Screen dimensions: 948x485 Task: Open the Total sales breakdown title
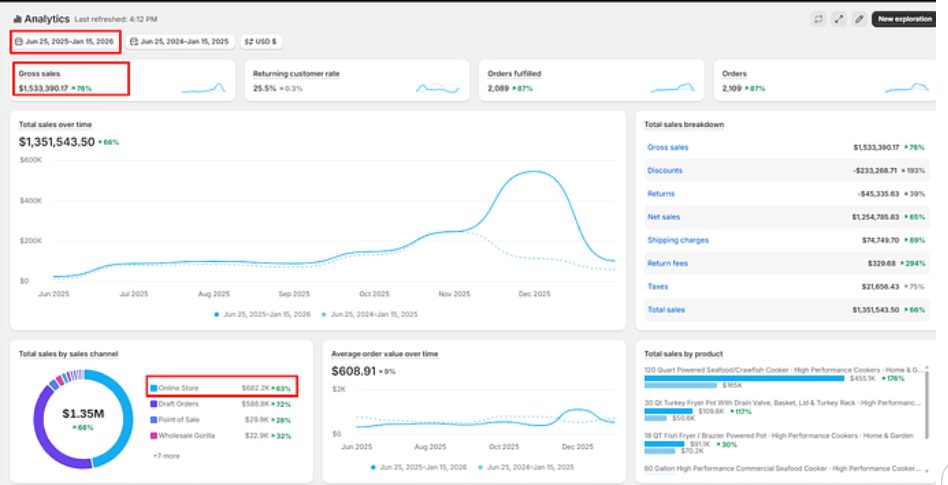(684, 125)
